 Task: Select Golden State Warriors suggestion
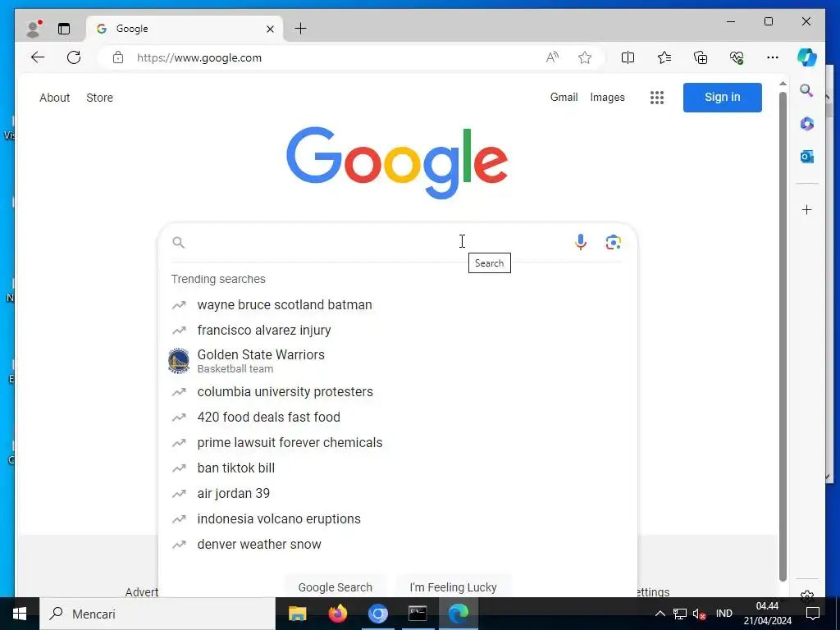(x=398, y=361)
